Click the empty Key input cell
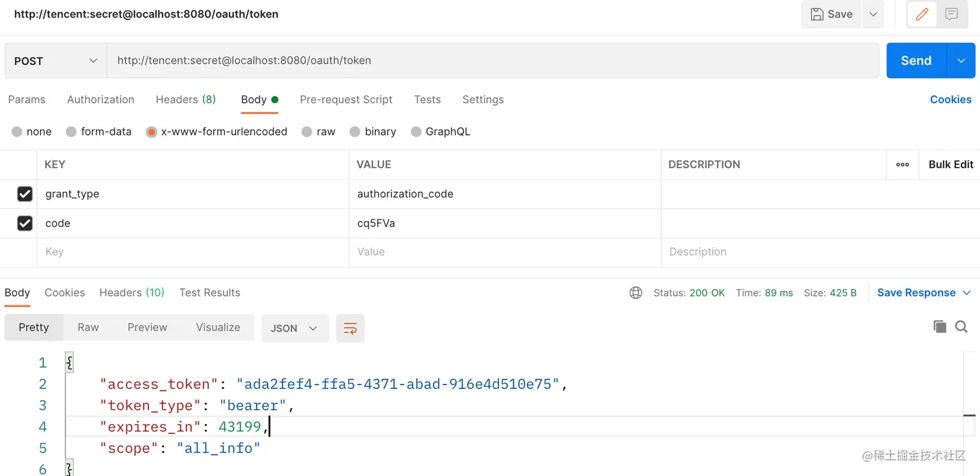This screenshot has height=476, width=980. click(x=192, y=252)
